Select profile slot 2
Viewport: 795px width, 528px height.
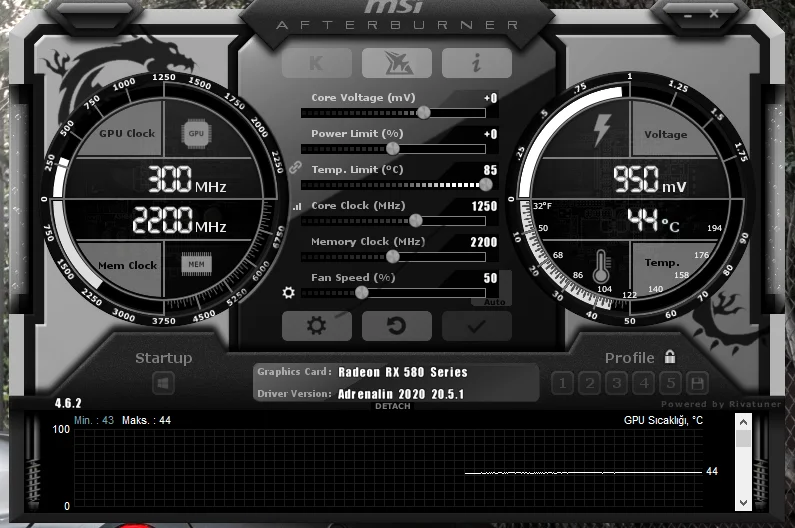[590, 383]
